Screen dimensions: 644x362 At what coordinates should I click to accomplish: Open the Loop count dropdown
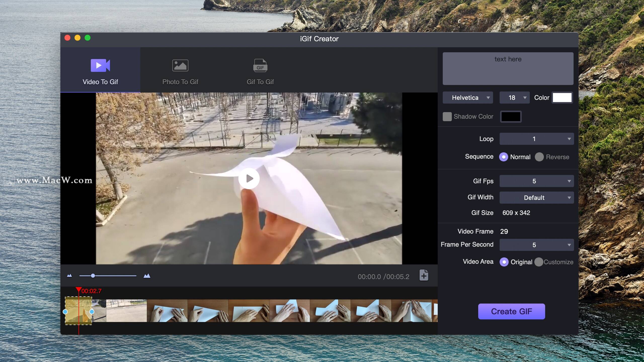click(537, 139)
